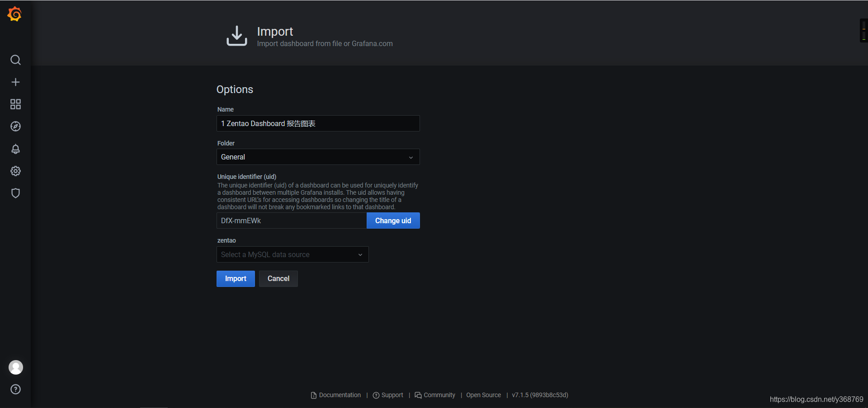Open the Create plus menu icon
Screen dimensions: 868x408
coord(15,82)
